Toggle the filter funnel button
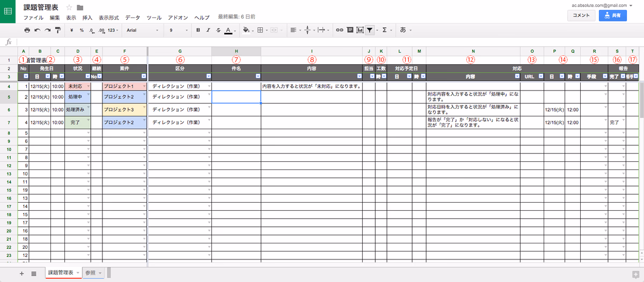Screen dimensions: 644x282 370,31
